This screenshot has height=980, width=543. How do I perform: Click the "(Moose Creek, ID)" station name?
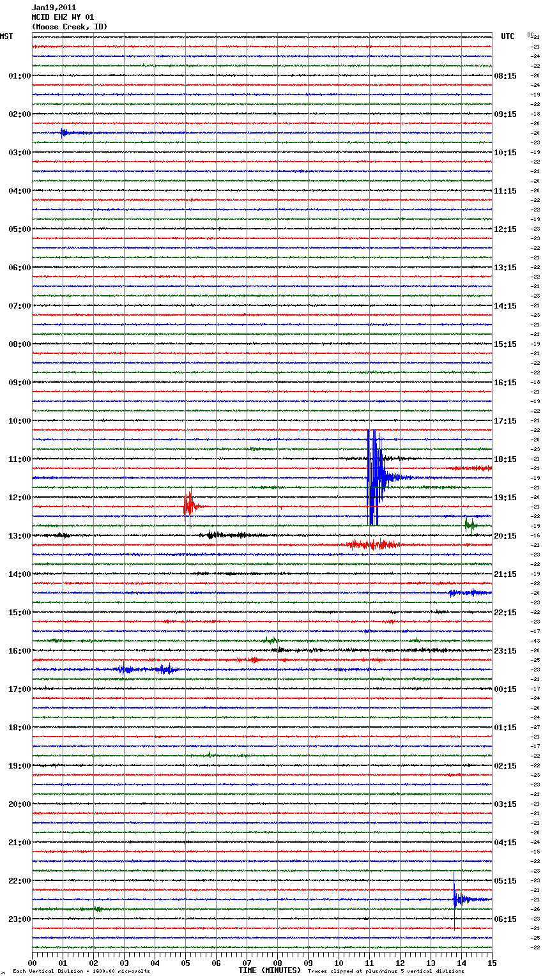[70, 27]
